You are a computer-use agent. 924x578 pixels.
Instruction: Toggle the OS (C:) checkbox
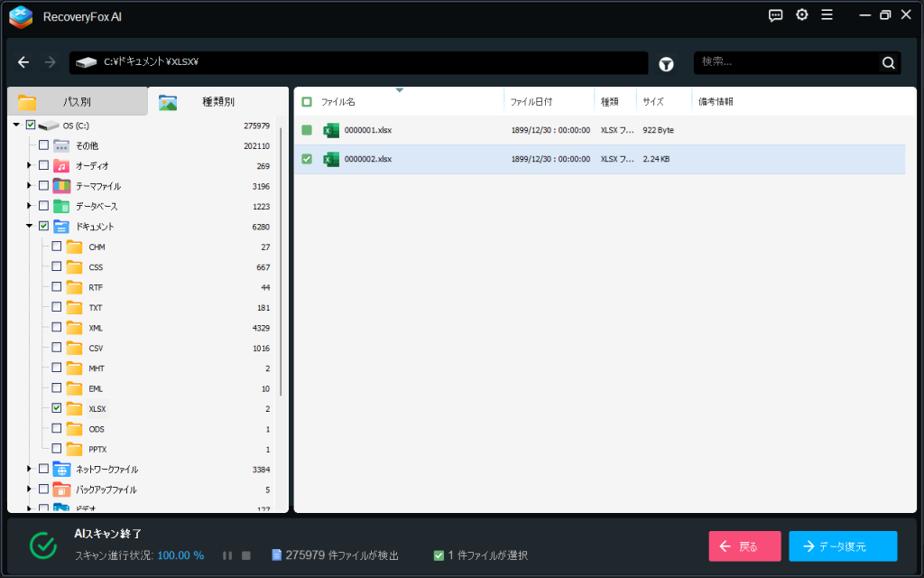pyautogui.click(x=31, y=125)
